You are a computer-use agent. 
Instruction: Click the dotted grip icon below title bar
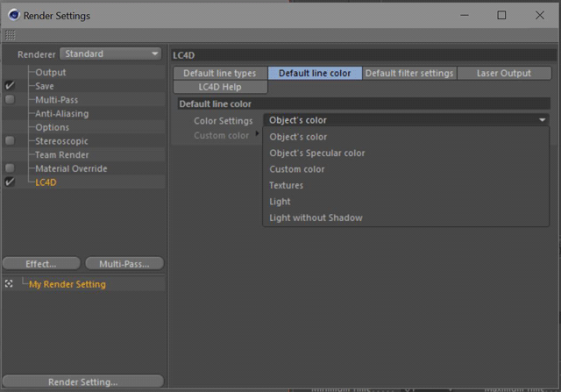coord(10,36)
